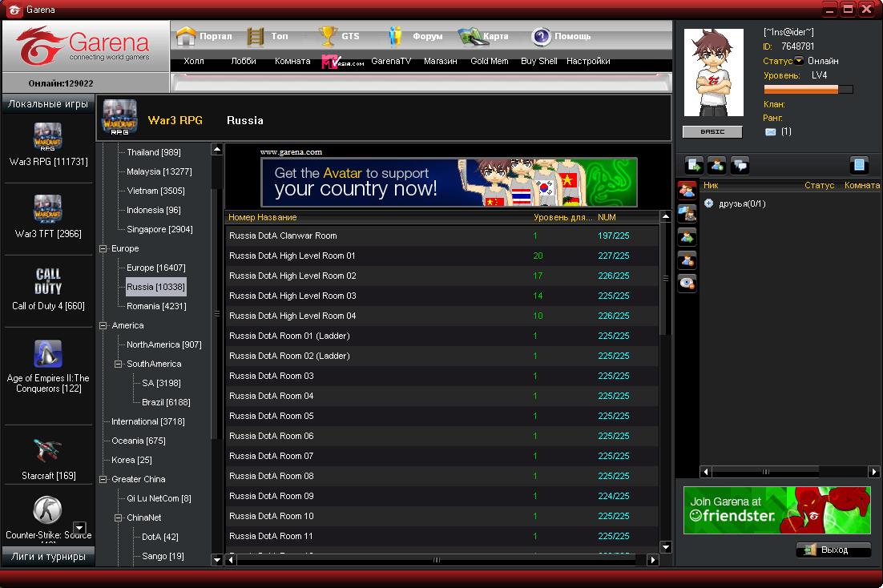Open the MTV Asia icon
This screenshot has height=588, width=883.
342,62
